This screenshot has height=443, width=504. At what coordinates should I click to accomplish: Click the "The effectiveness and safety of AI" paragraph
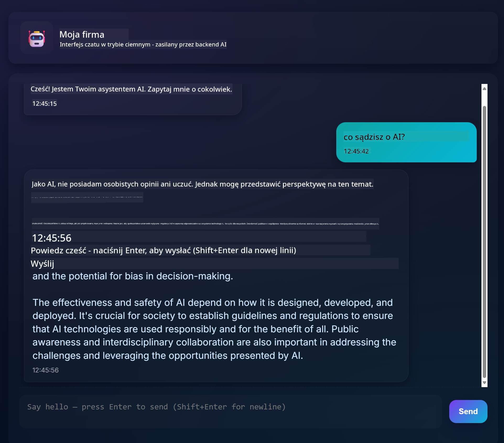(x=214, y=329)
